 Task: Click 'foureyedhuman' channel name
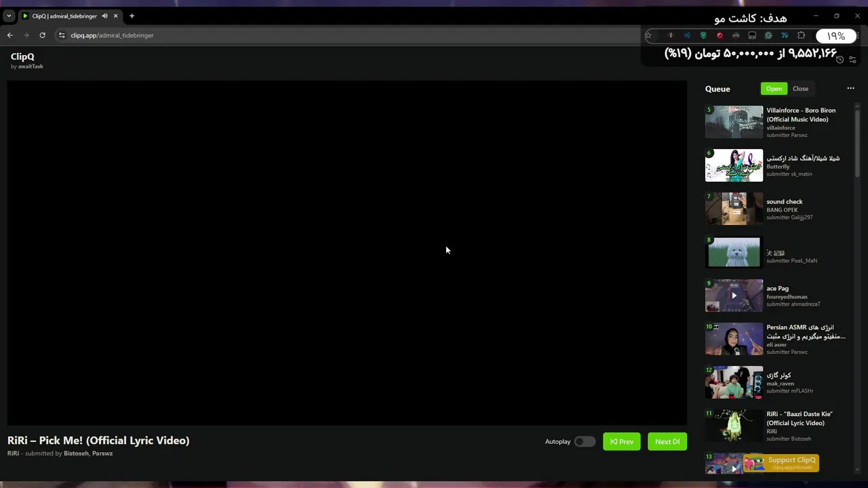tap(787, 297)
